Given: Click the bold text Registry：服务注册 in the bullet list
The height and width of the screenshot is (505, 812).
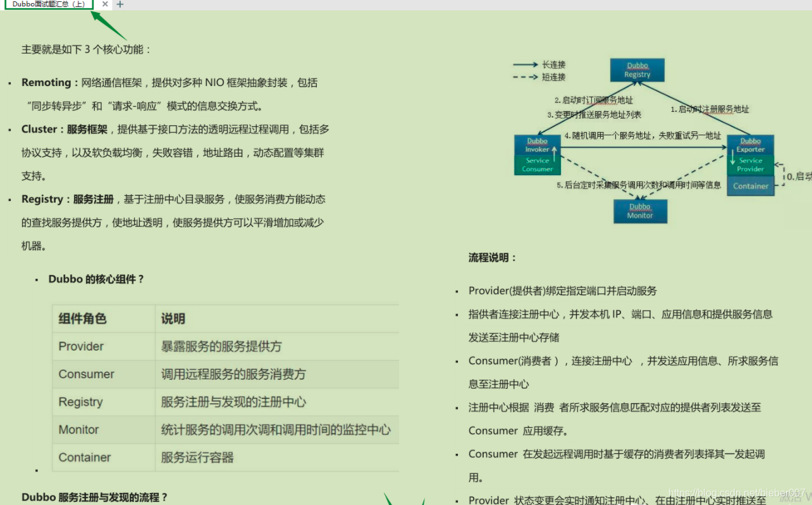Looking at the screenshot, I should (68, 200).
